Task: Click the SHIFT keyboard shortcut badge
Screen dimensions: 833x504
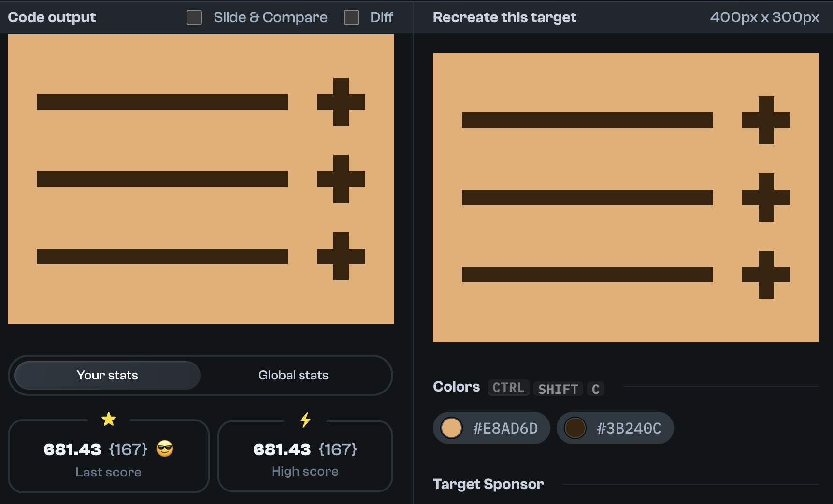Action: pyautogui.click(x=558, y=389)
